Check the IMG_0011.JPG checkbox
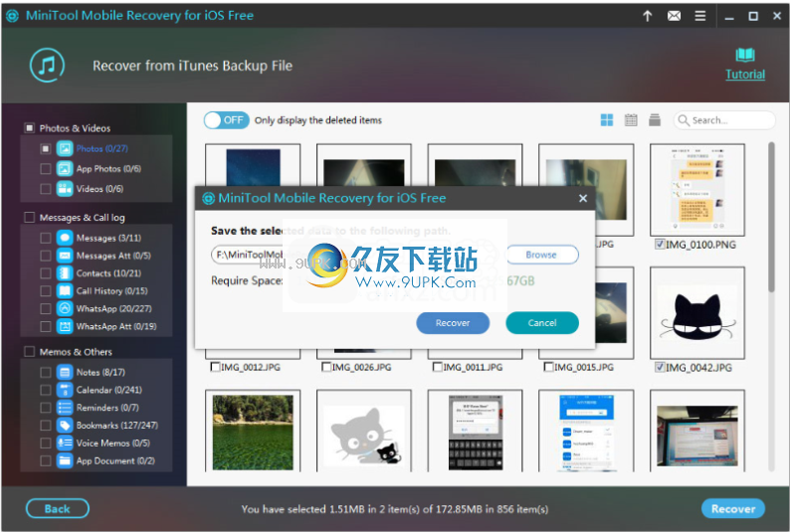This screenshot has width=790, height=532. pyautogui.click(x=438, y=366)
